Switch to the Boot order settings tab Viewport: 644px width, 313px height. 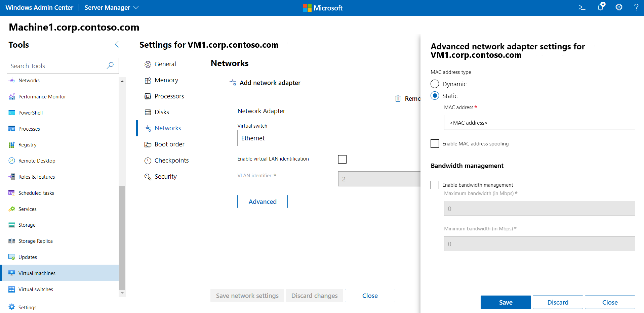pos(169,144)
